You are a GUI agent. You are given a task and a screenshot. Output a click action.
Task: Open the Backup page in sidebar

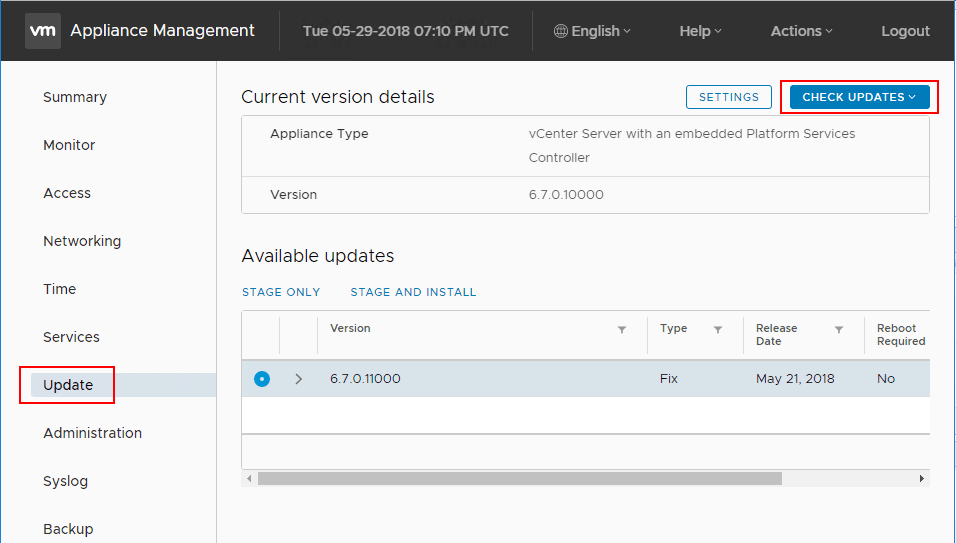(68, 529)
